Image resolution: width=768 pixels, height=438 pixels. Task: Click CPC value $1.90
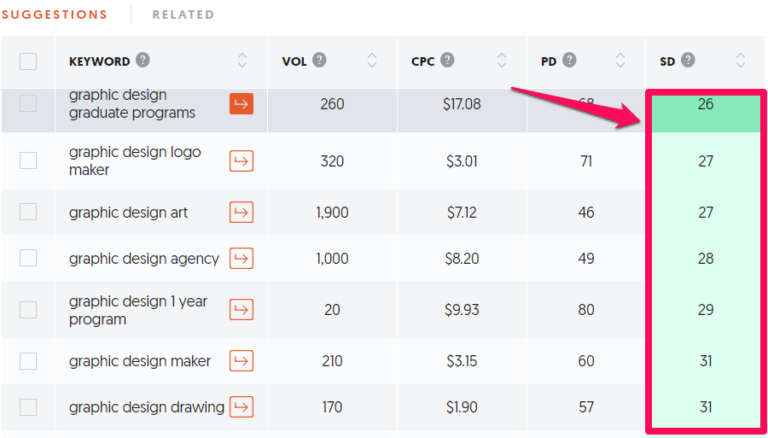(x=462, y=407)
